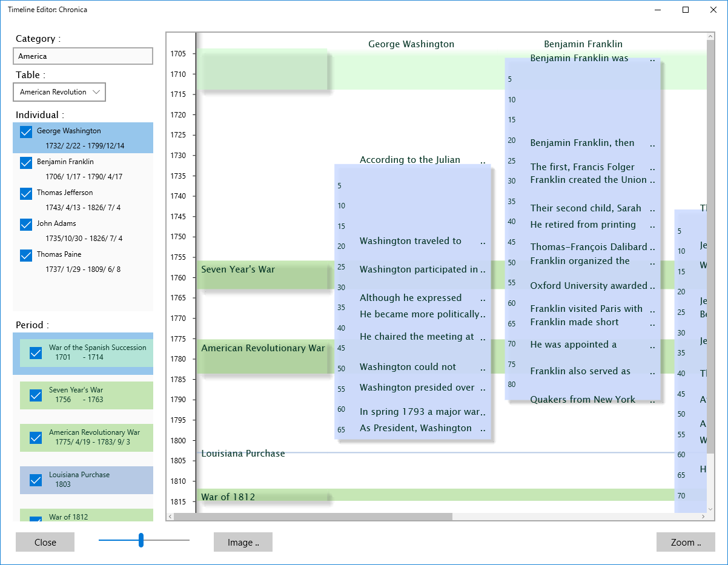Uncheck the Louisiana Purchase period checkbox
728x565 pixels.
tap(36, 480)
